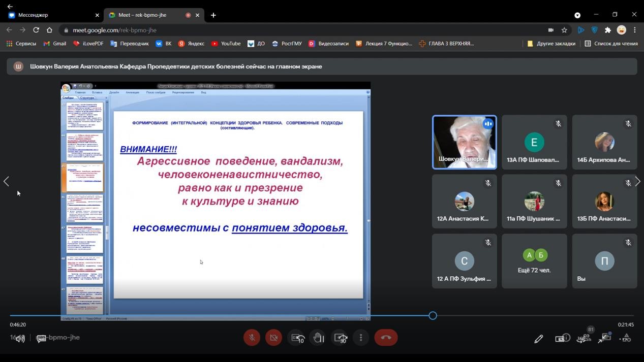Open the blue shield extension icon
The image size is (644, 362).
(594, 30)
